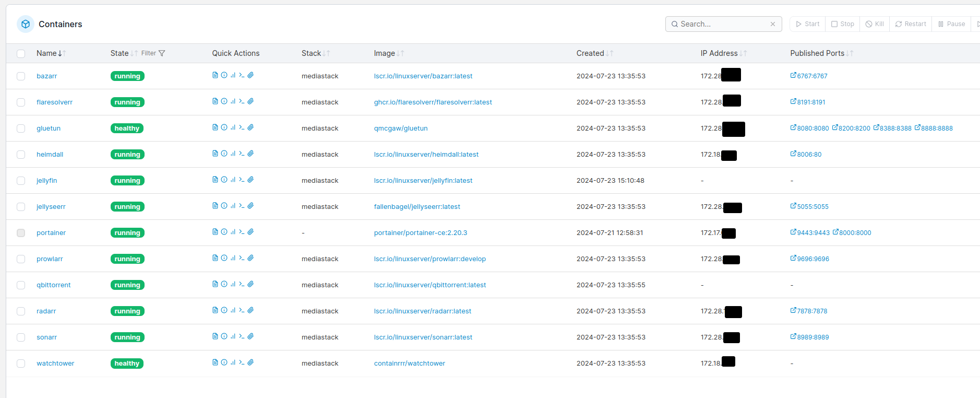
Task: Open published port 5055:5055 link
Action: point(809,207)
